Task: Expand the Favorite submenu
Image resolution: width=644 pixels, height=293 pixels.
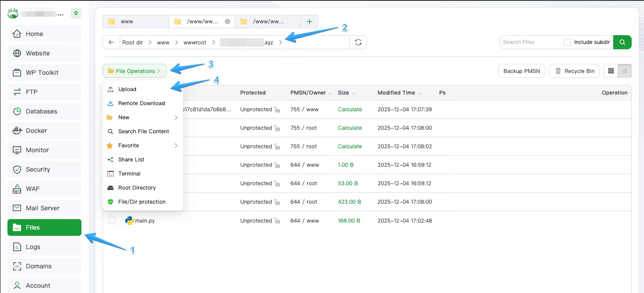Action: [x=128, y=145]
